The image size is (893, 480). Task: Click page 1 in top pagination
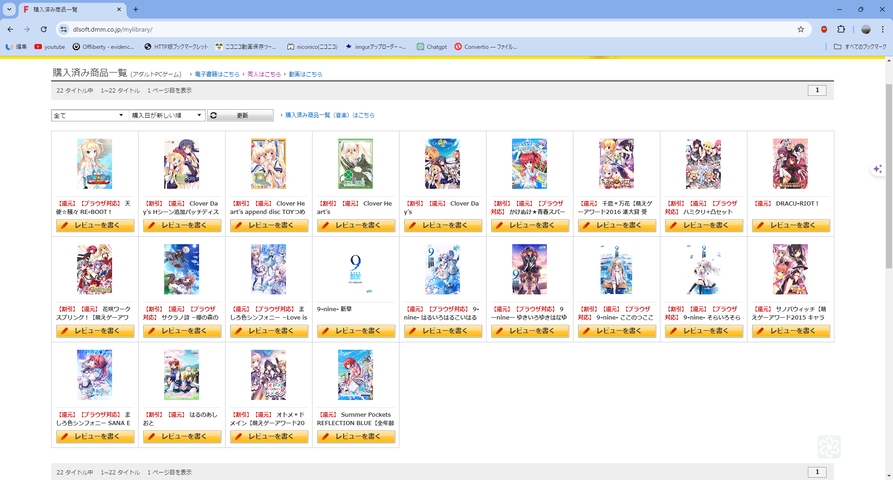coord(817,90)
